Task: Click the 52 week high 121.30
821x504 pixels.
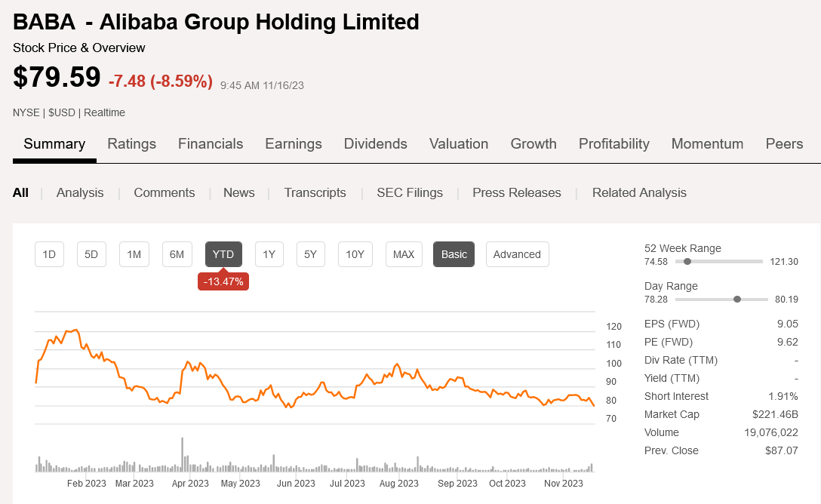Action: tap(784, 262)
